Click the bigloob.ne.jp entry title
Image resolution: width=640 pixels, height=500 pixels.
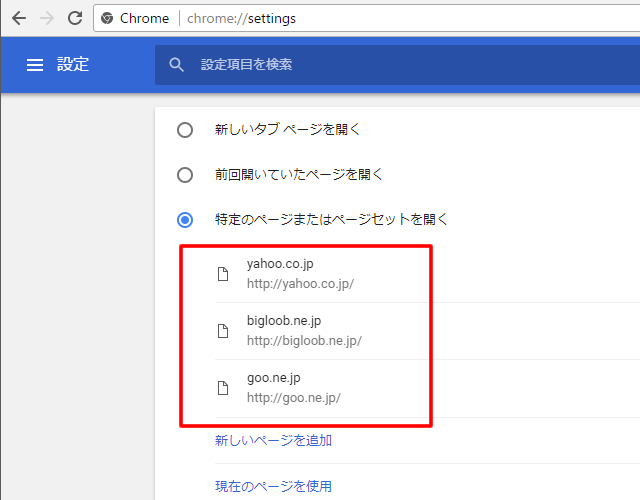point(284,321)
